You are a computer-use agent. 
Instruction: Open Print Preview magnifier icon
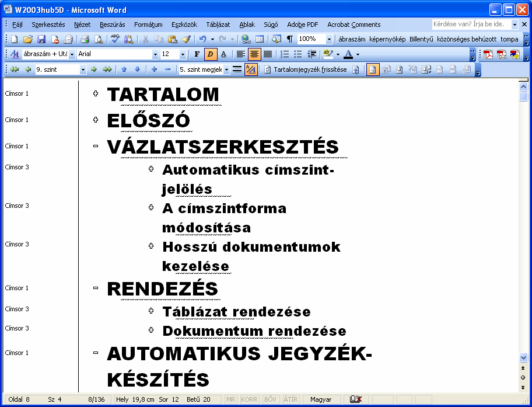coord(99,39)
